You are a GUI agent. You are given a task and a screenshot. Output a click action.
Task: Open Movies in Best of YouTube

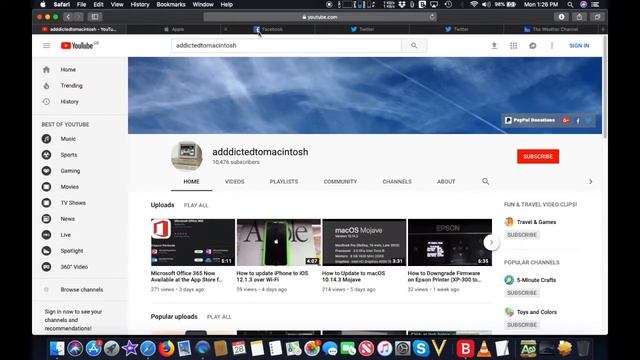(69, 187)
